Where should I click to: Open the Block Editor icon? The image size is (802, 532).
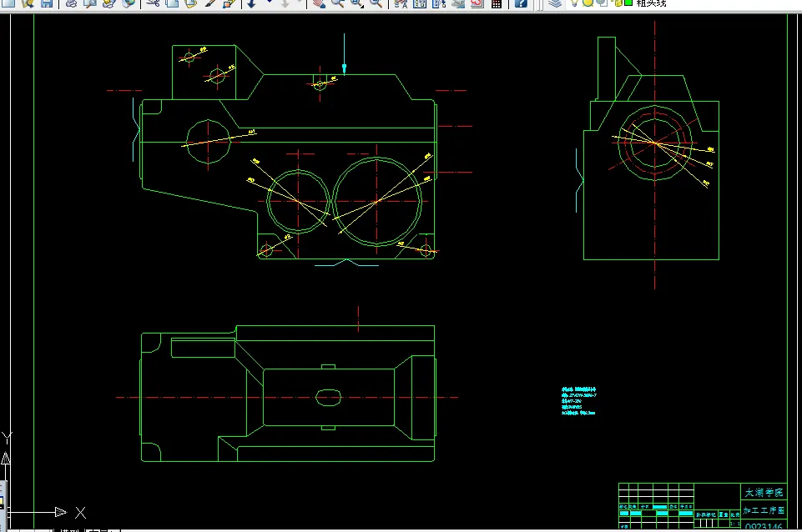230,3
